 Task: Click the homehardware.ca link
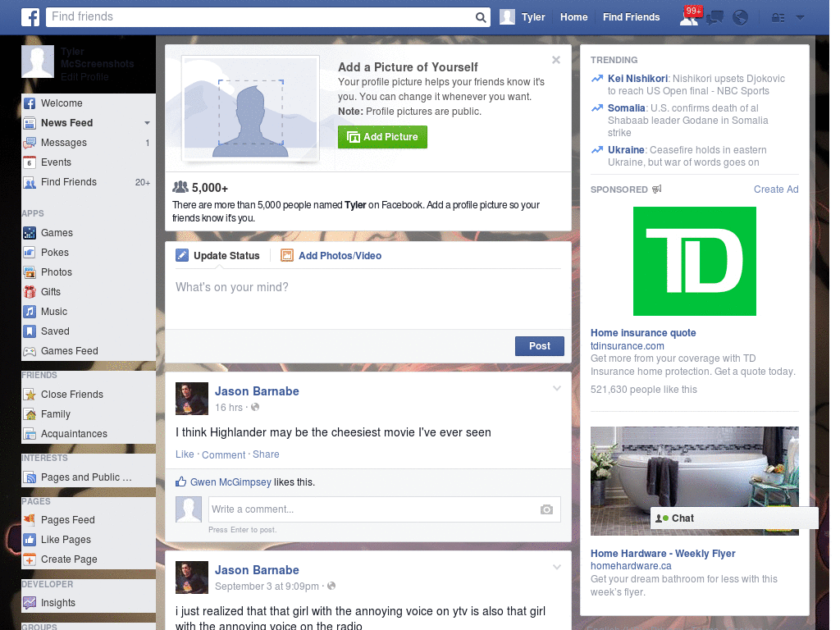coord(631,566)
